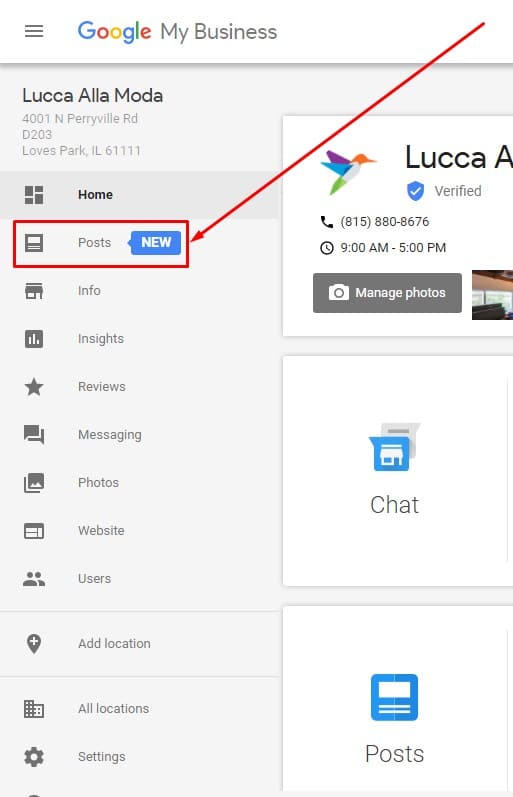The width and height of the screenshot is (513, 797).
Task: Click the Loves Park, IL 61111 text
Action: [x=81, y=150]
